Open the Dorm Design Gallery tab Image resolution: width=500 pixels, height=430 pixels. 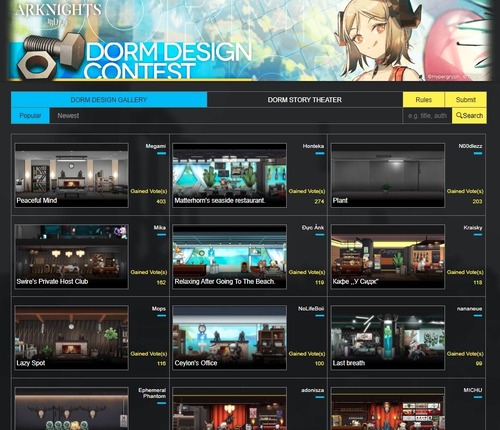pyautogui.click(x=109, y=100)
